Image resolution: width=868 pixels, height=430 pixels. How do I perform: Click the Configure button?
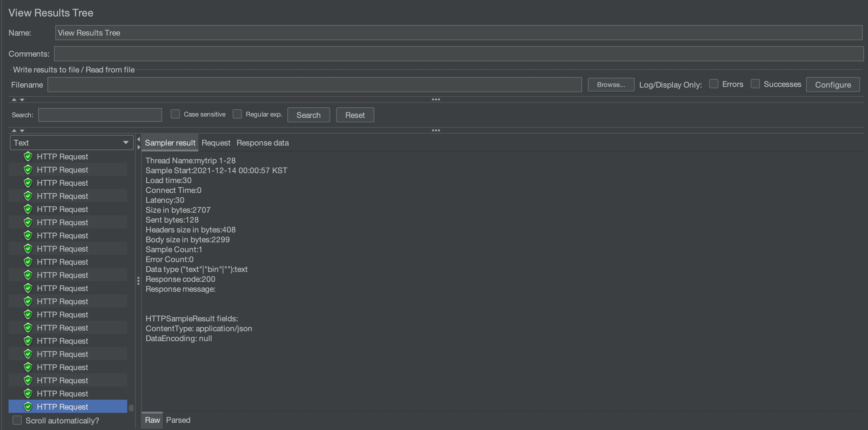point(832,85)
